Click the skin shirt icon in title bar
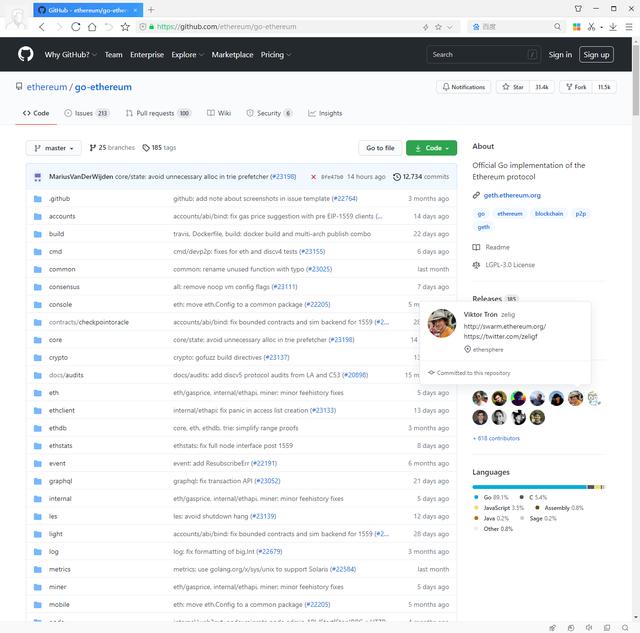640x633 pixels. 578,9
